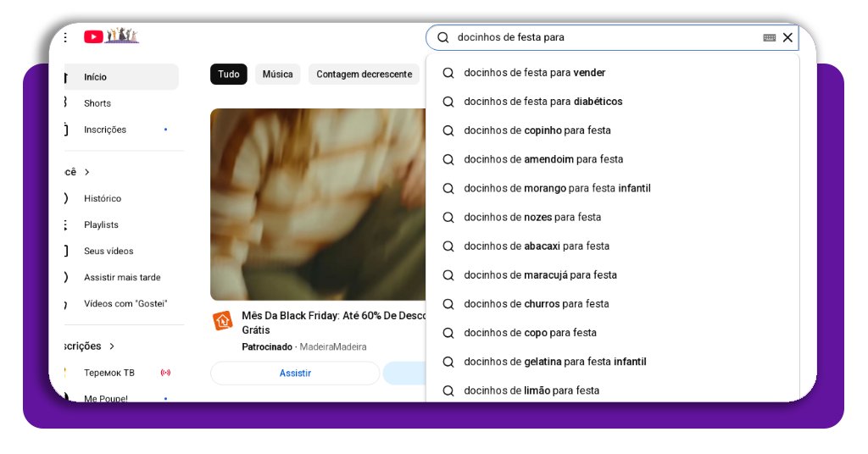
Task: Click the sponsored video thumbnail
Action: 318,204
